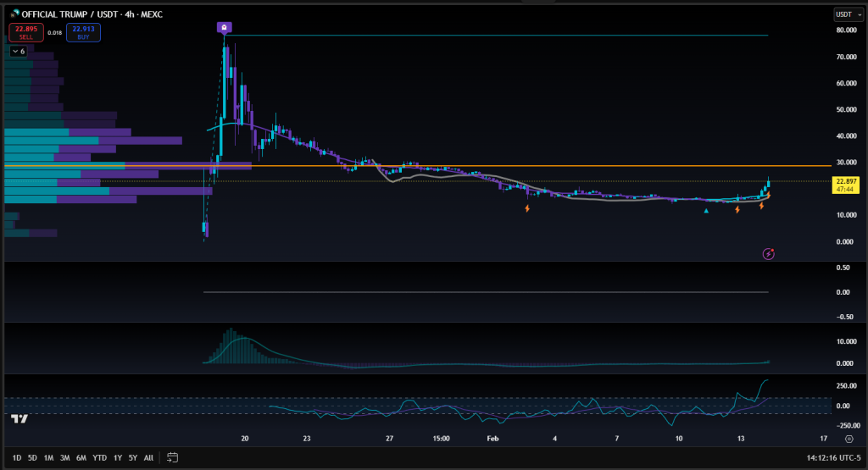The width and height of the screenshot is (868, 470).
Task: Click the orange horizontal line at 30.000
Action: click(418, 165)
